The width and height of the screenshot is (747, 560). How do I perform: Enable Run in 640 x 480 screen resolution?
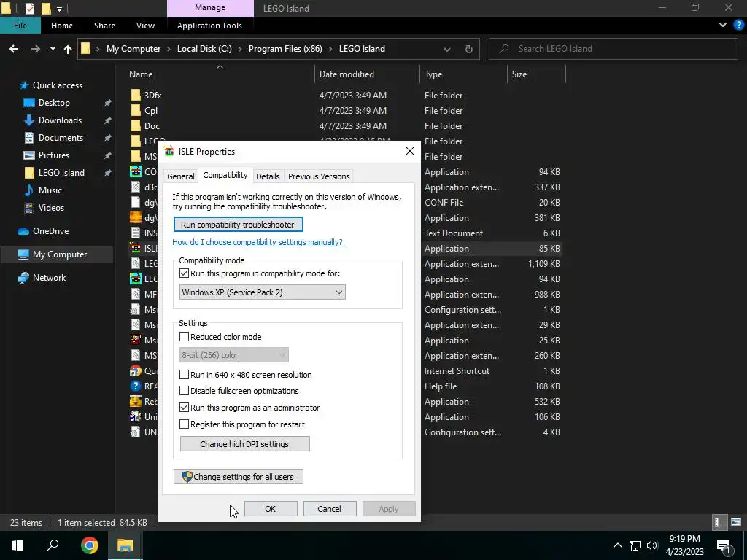[x=184, y=375]
